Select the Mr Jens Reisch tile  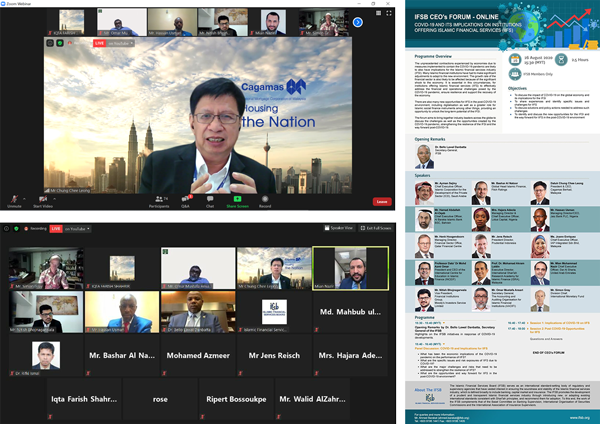point(274,356)
